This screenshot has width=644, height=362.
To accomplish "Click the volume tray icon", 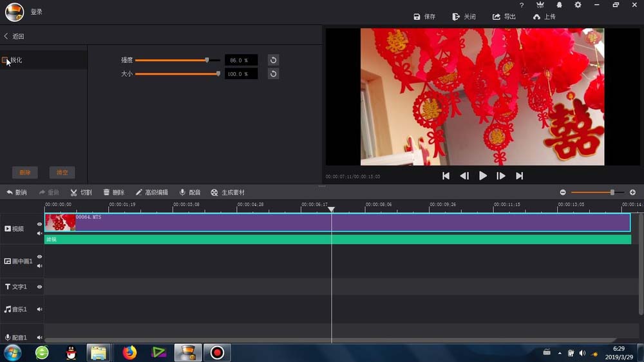I will tap(582, 353).
